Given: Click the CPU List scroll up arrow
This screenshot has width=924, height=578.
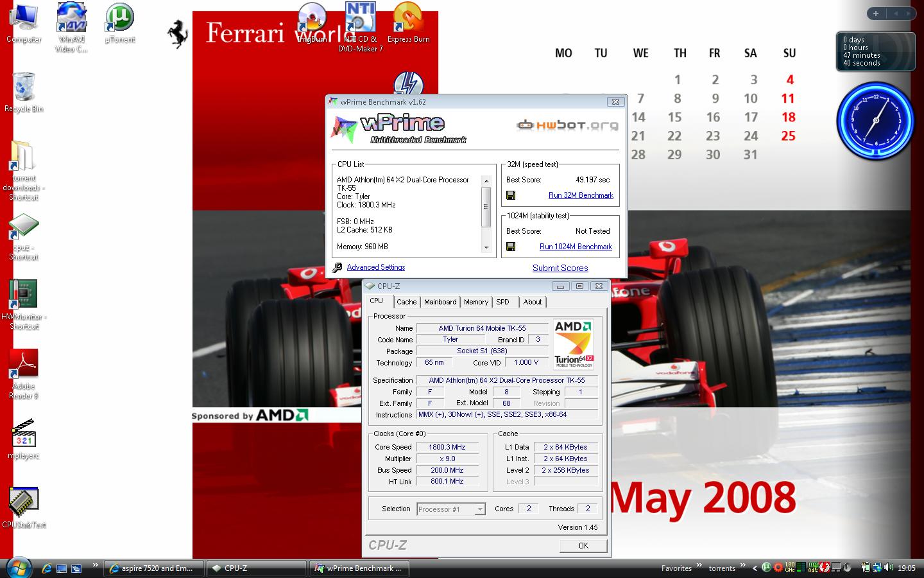Looking at the screenshot, I should tap(486, 182).
